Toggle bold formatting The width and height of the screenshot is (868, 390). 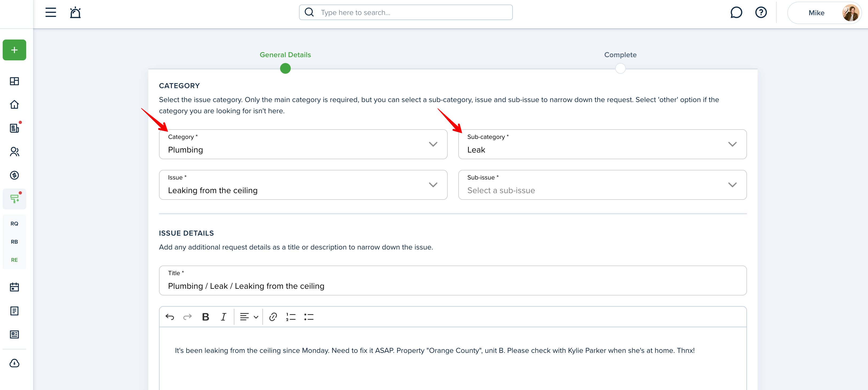[x=205, y=317]
